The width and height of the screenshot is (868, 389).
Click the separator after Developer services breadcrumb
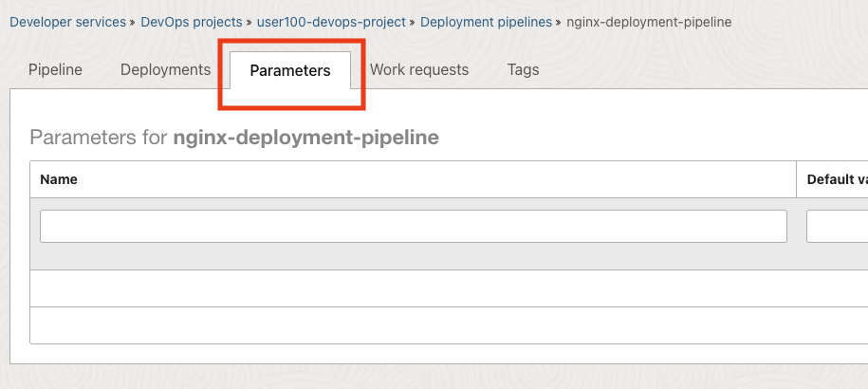133,22
